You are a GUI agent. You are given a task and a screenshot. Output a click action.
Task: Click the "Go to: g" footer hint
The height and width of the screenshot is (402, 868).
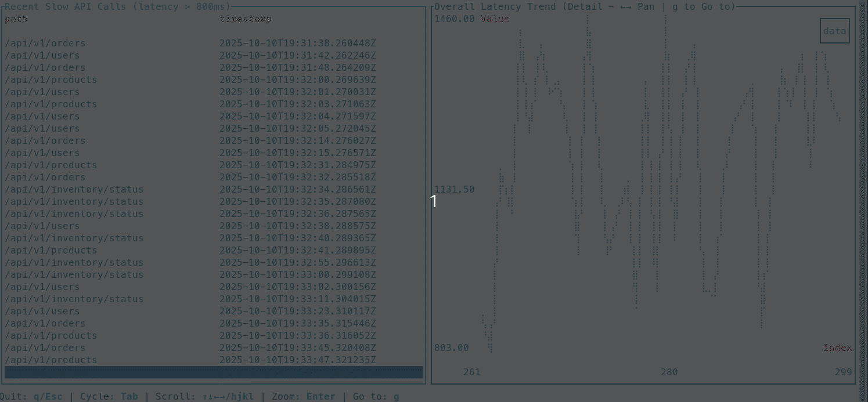376,397
